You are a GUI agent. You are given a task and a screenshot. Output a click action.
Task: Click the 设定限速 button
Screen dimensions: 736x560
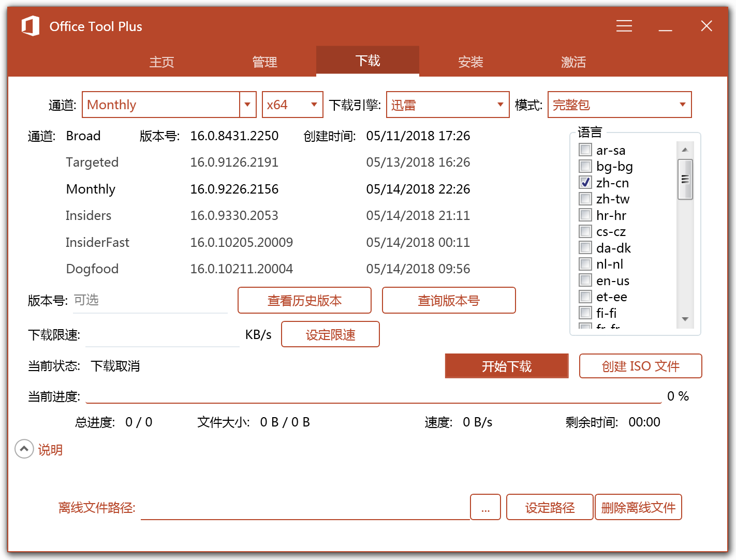pyautogui.click(x=330, y=334)
